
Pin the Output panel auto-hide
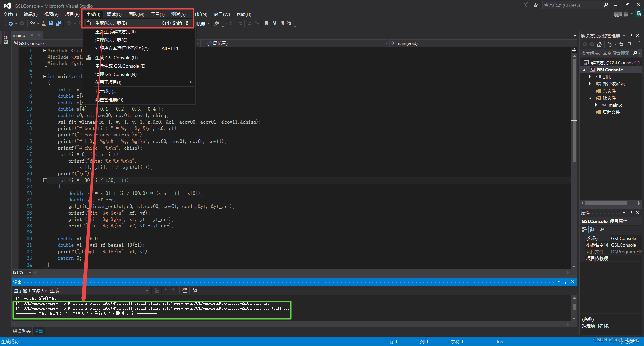point(565,282)
